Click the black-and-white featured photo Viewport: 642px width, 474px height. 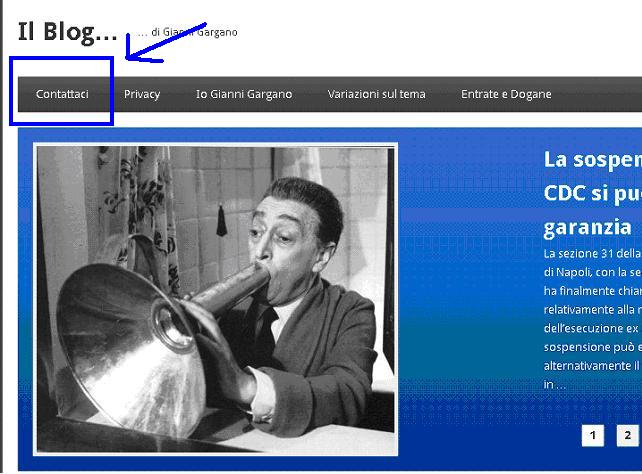pyautogui.click(x=215, y=299)
